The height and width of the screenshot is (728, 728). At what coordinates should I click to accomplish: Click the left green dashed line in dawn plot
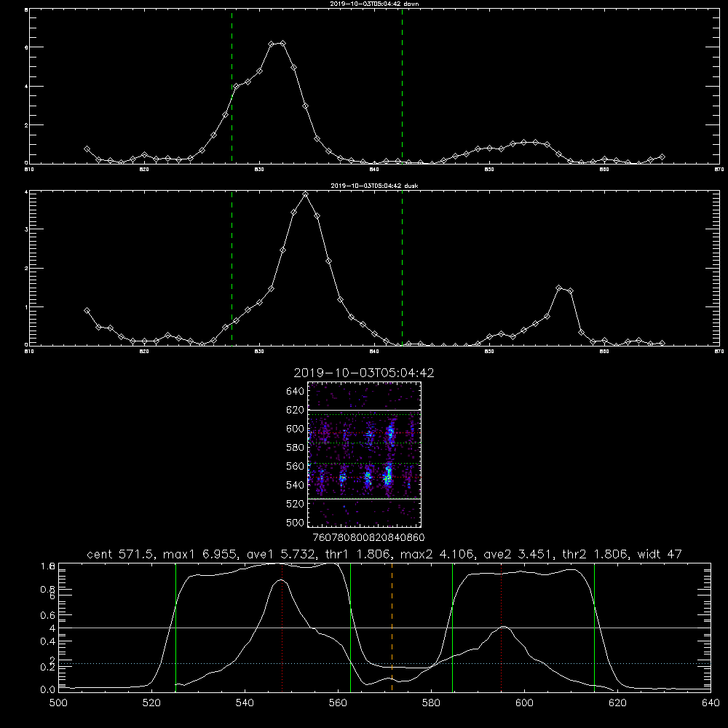pos(232,87)
